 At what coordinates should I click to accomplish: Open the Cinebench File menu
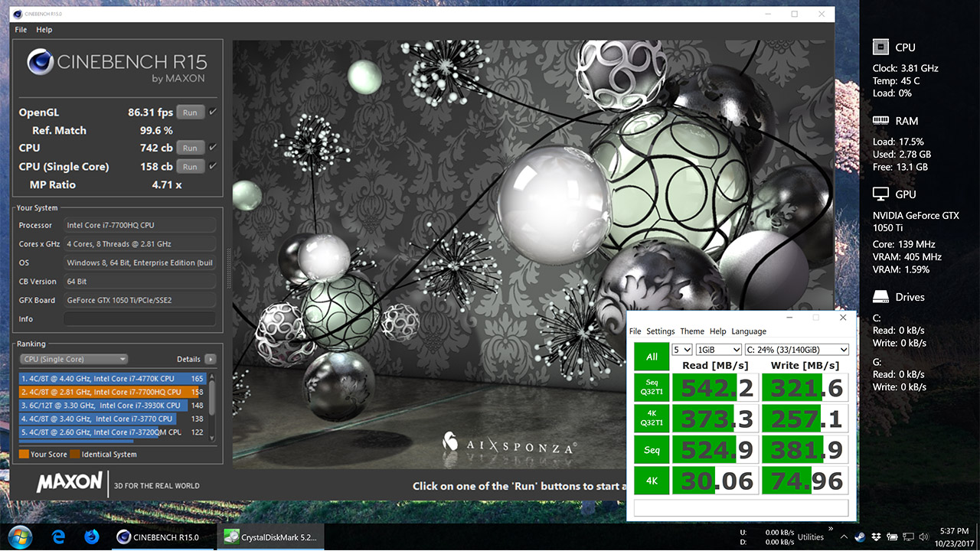tap(21, 30)
